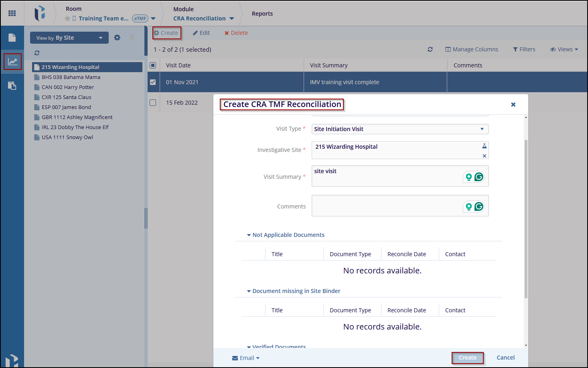This screenshot has width=588, height=368.
Task: Uncheck the 01 Nov 2021 row checkbox
Action: pos(153,82)
